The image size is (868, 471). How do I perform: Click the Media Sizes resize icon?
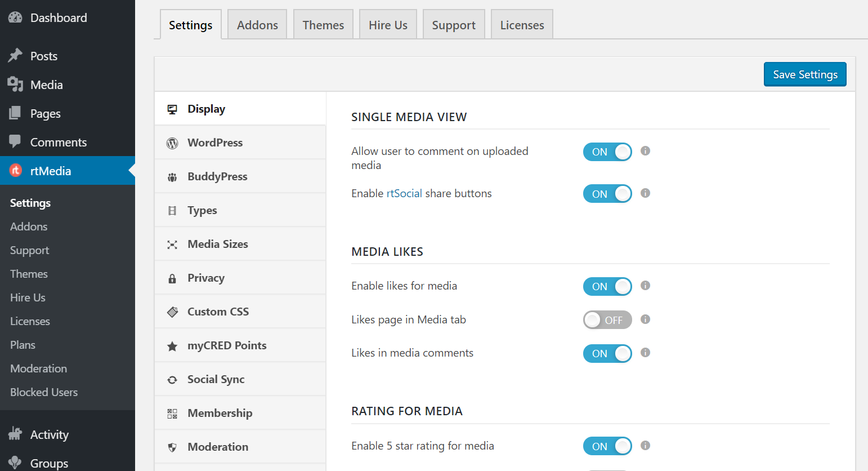click(172, 243)
